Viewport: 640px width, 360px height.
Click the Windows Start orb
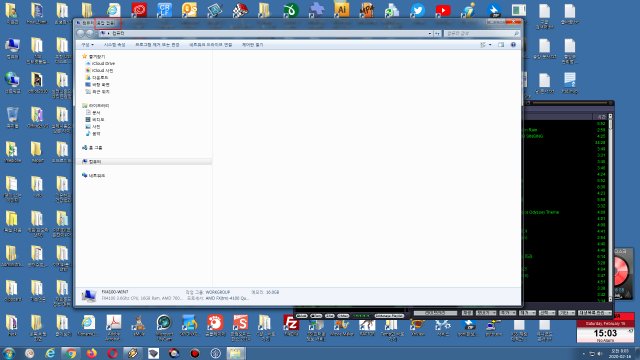tap(9, 353)
